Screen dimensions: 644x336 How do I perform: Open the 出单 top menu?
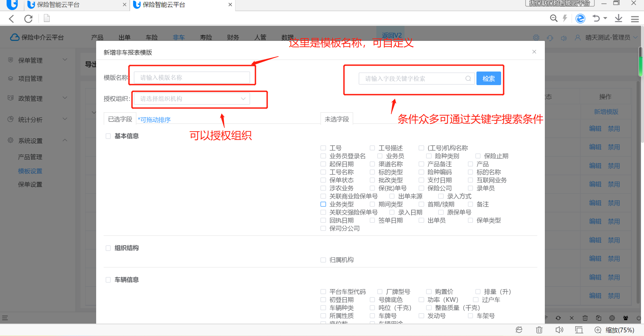pos(124,38)
